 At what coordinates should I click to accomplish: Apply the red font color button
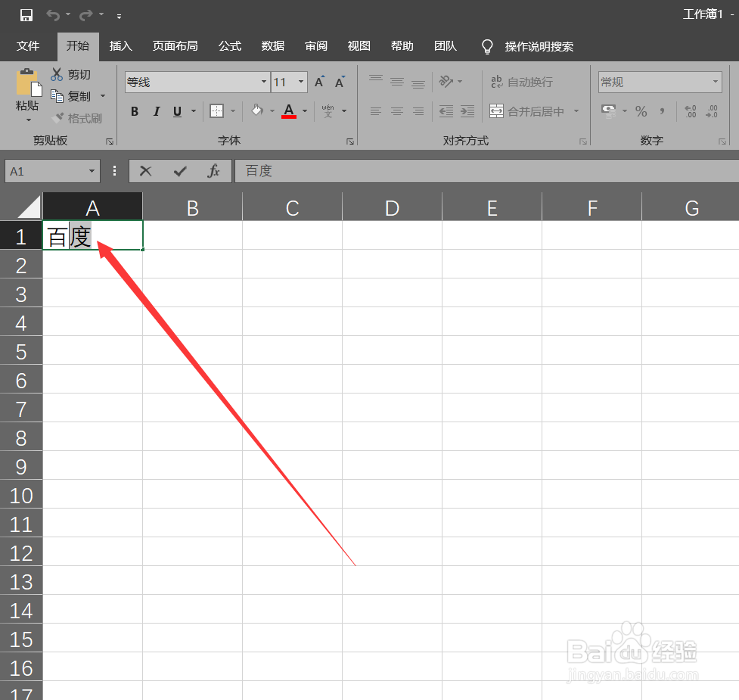(289, 111)
